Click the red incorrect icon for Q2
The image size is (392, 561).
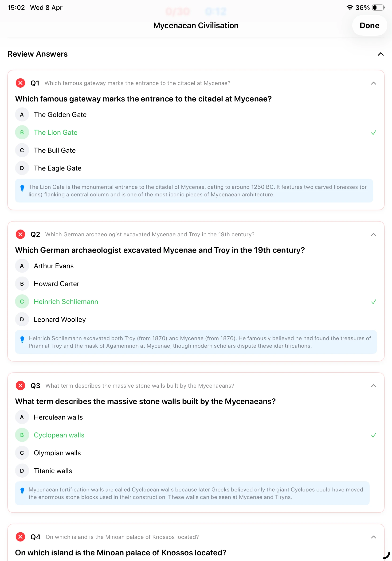(20, 234)
